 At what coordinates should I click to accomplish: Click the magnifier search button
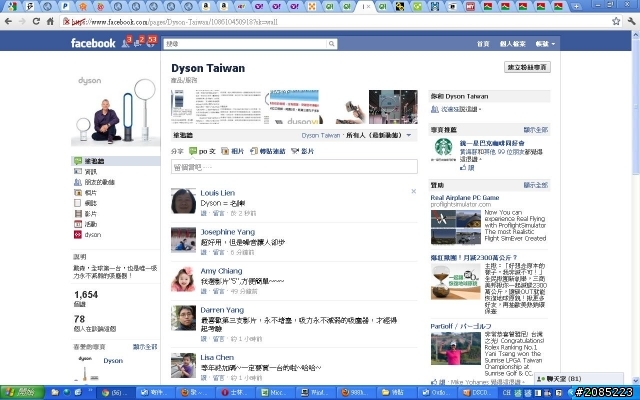click(x=332, y=44)
